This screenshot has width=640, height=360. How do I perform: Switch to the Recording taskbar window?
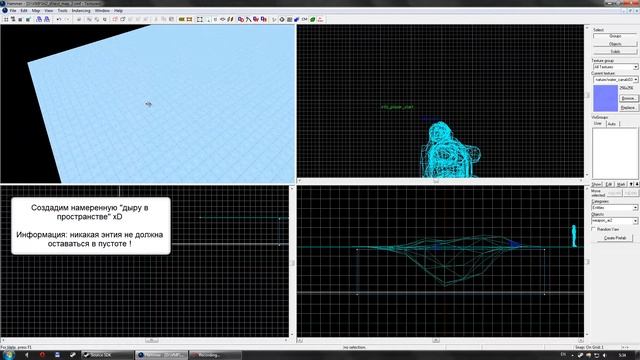click(x=215, y=355)
